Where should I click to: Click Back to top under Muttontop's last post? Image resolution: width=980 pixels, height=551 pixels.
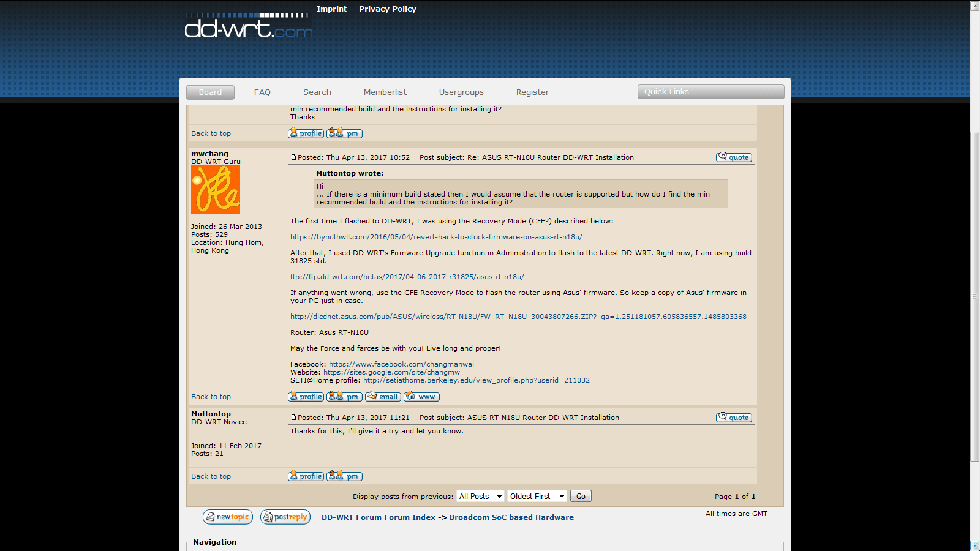(211, 476)
